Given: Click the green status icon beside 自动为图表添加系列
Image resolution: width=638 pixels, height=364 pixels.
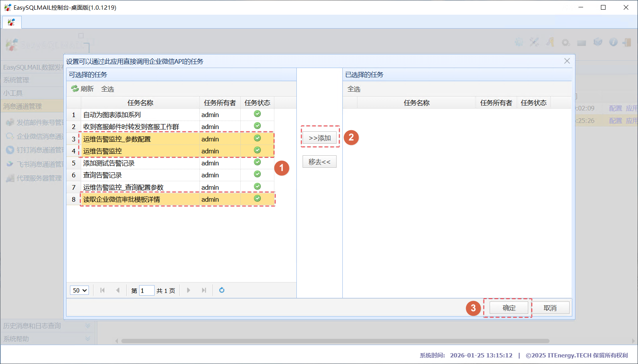Looking at the screenshot, I should pos(257,114).
